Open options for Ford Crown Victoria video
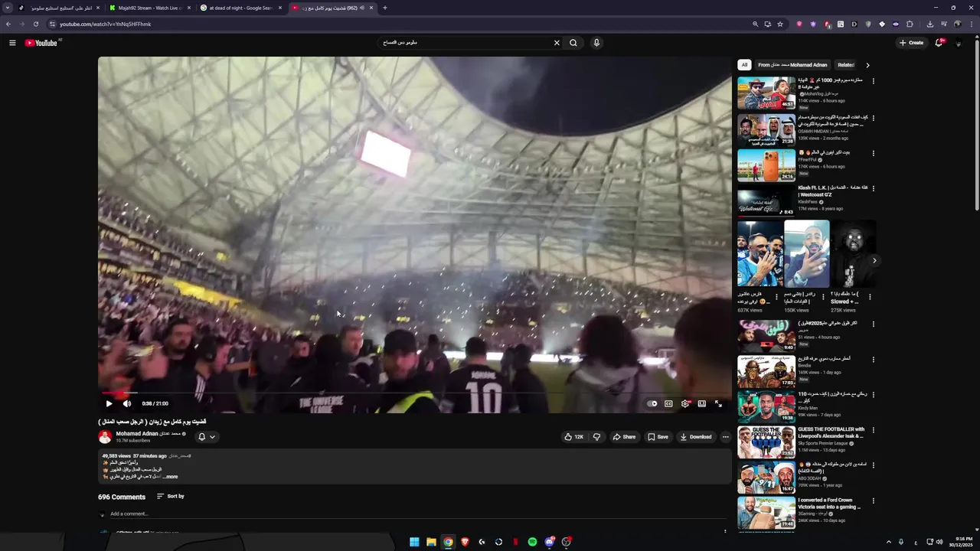The width and height of the screenshot is (980, 551). tap(873, 501)
